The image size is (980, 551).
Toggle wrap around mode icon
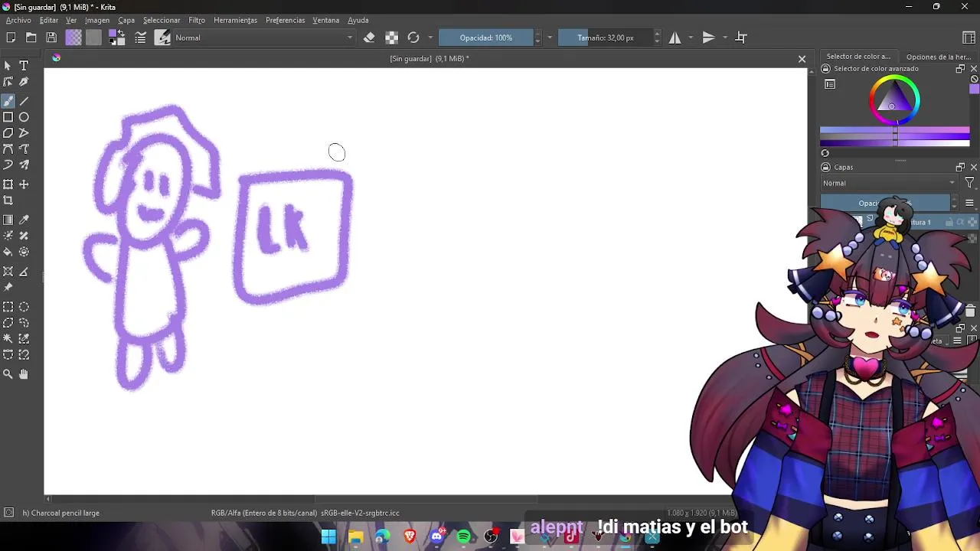point(741,37)
